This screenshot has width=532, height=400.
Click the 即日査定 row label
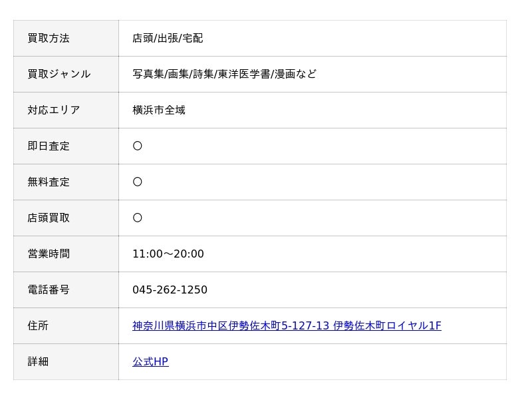tap(49, 146)
